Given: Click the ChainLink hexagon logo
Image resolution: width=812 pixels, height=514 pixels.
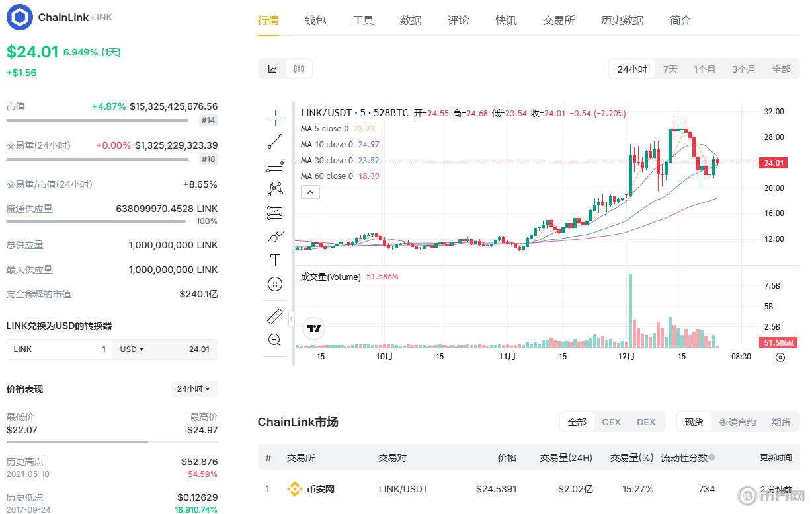Looking at the screenshot, I should click(x=19, y=17).
